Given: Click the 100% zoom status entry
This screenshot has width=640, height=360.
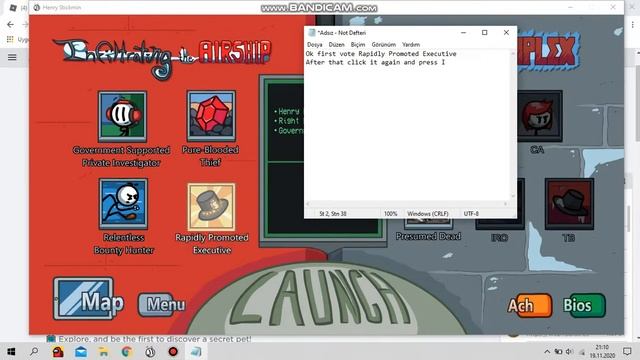Looking at the screenshot, I should click(x=391, y=213).
